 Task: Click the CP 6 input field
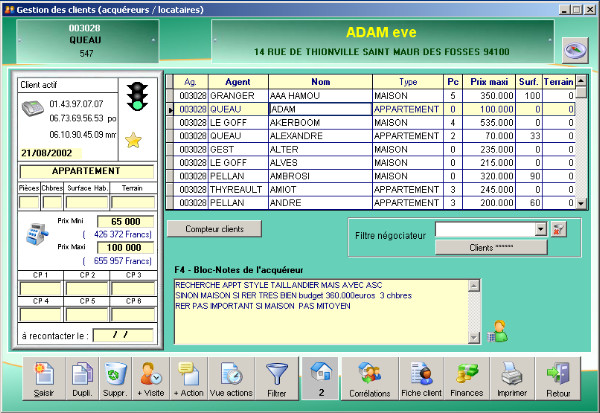pyautogui.click(x=133, y=315)
